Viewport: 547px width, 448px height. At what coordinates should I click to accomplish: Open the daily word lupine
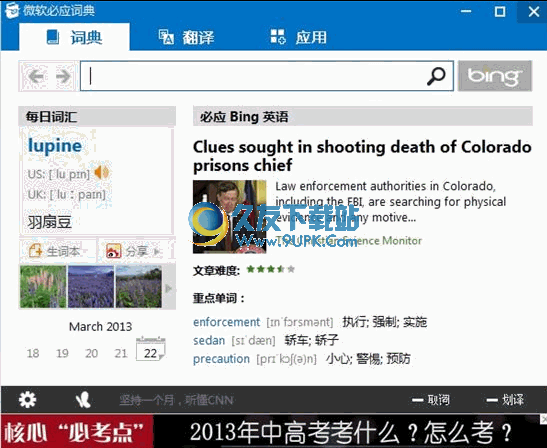point(55,145)
